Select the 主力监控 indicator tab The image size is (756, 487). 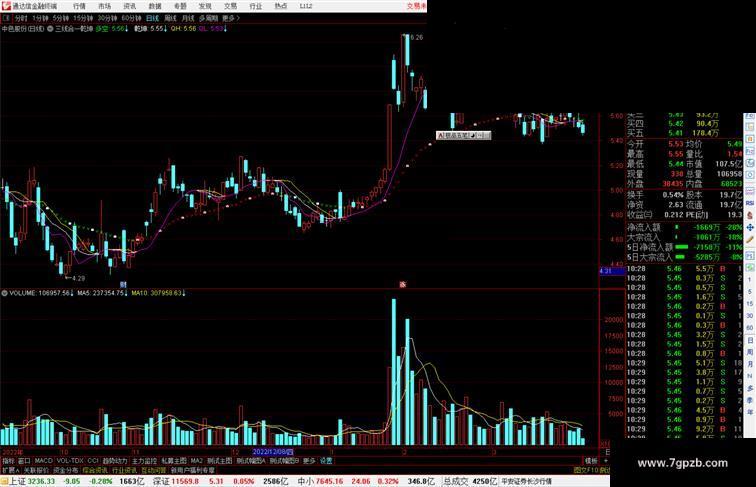(144, 461)
